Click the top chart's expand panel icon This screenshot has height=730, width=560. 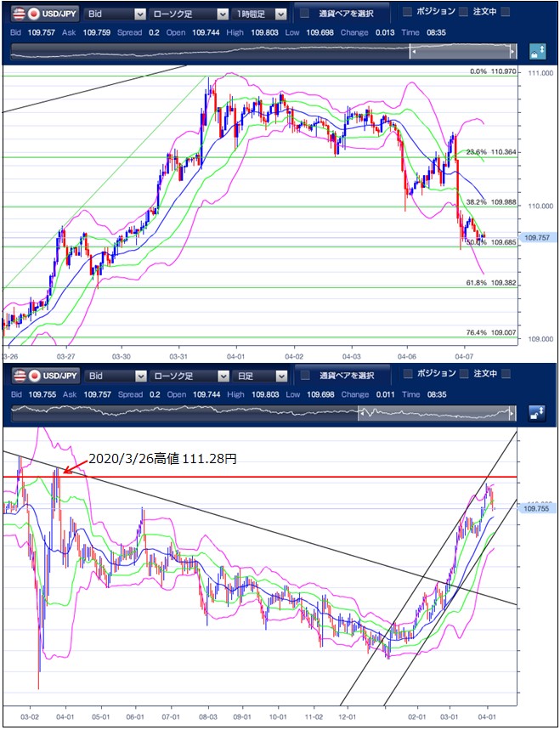pos(536,51)
